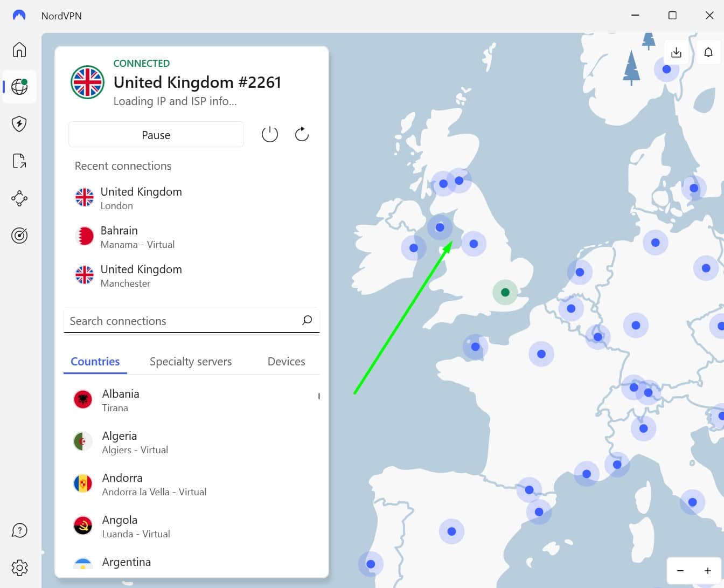The image size is (724, 588).
Task: Open the Settings gear icon
Action: pos(19,568)
